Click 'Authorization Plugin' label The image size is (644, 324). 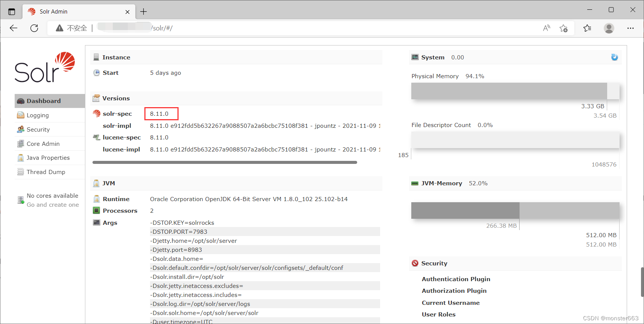coord(454,291)
